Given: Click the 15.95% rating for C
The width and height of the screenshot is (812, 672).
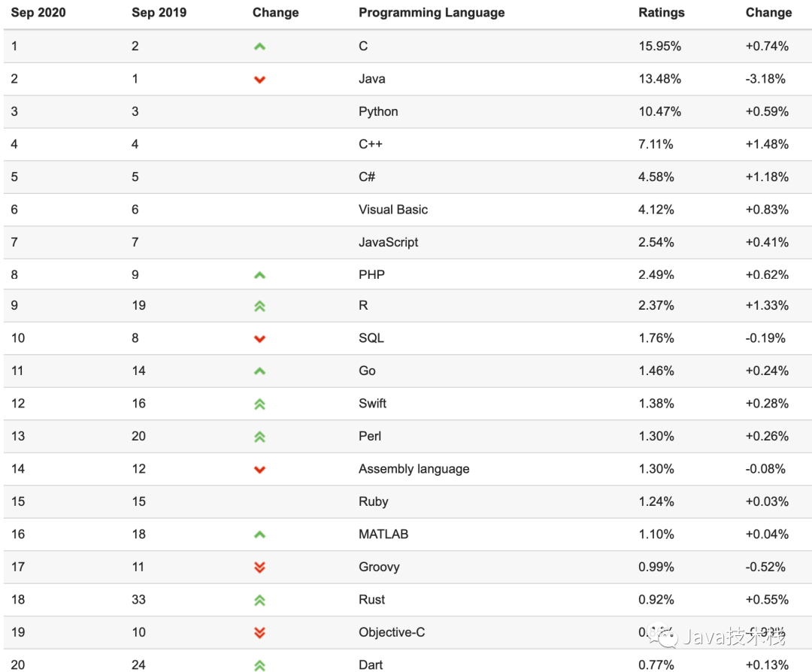Looking at the screenshot, I should pyautogui.click(x=659, y=46).
